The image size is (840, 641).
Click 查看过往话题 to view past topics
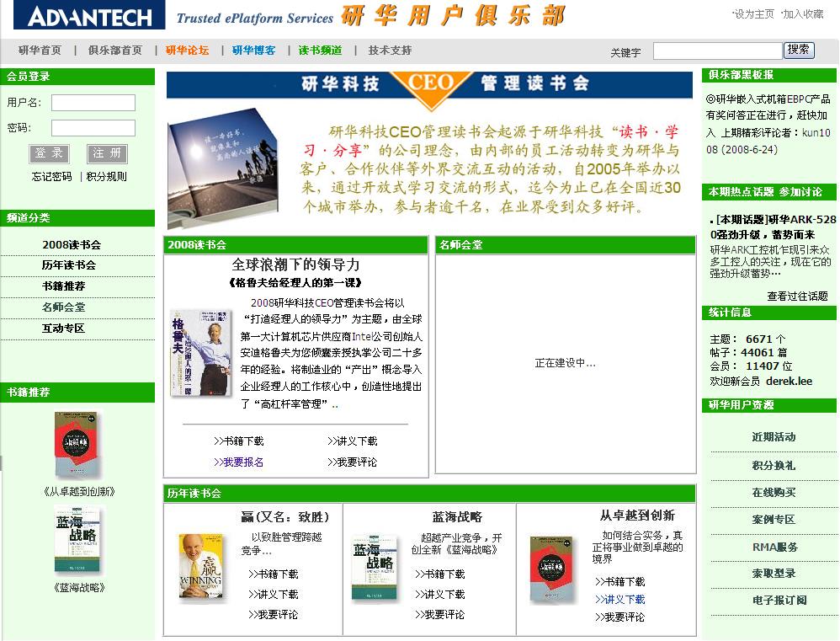point(797,296)
